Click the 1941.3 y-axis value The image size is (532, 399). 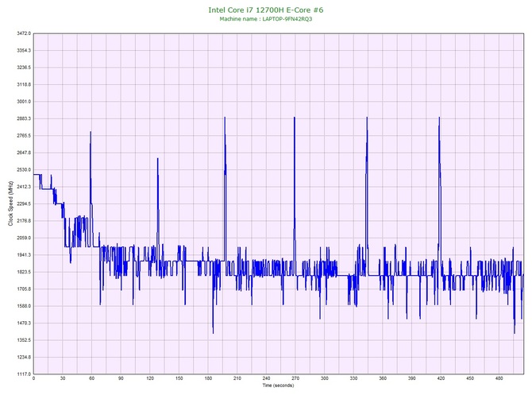tap(24, 255)
